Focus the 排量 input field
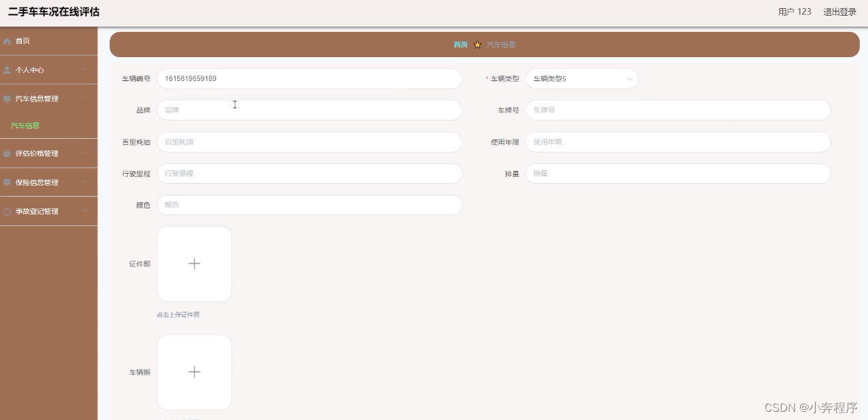This screenshot has width=868, height=420. tap(678, 174)
